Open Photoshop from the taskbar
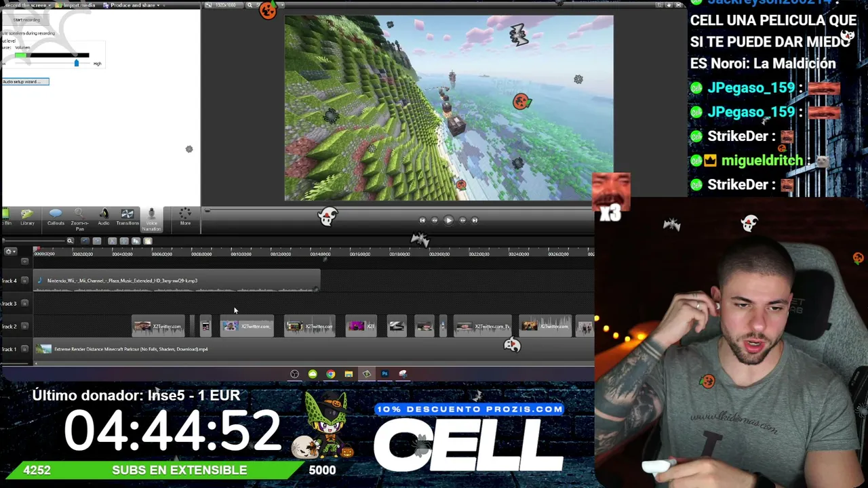 [384, 373]
